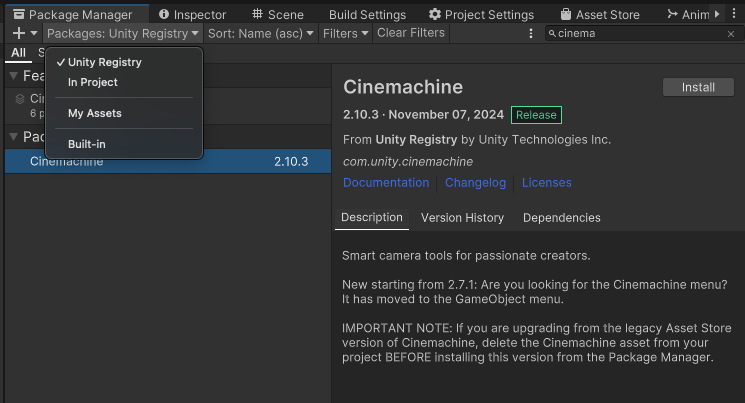745x403 pixels.
Task: Select the Cinemachine 2.10.3 package row
Action: point(168,162)
